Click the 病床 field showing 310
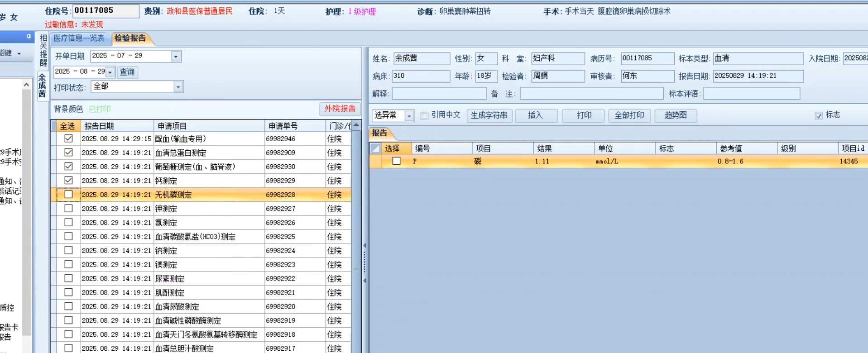The image size is (868, 353). pos(421,76)
